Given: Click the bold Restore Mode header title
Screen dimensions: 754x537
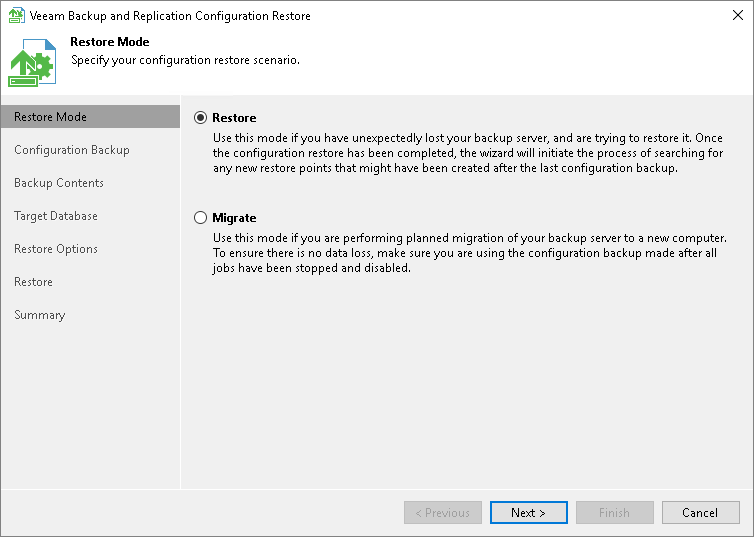Looking at the screenshot, I should (x=110, y=42).
